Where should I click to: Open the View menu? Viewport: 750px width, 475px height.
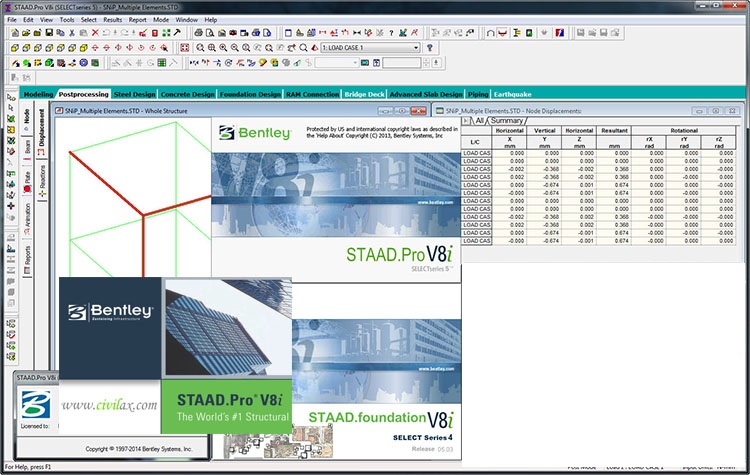(46, 20)
